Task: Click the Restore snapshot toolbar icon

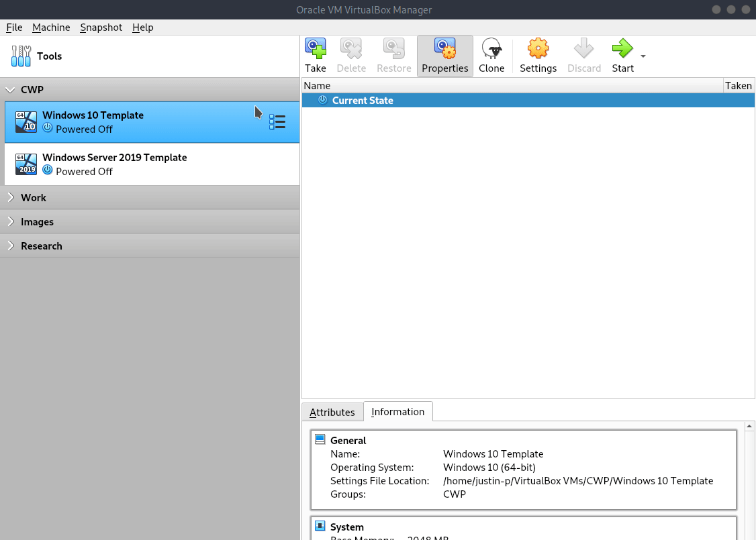Action: pos(394,49)
